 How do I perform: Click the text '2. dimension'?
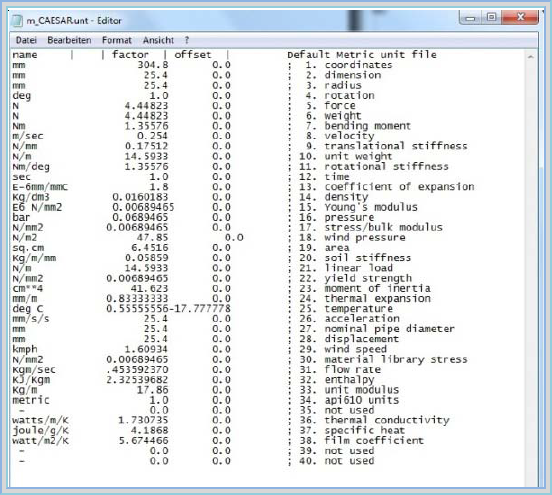(x=343, y=75)
